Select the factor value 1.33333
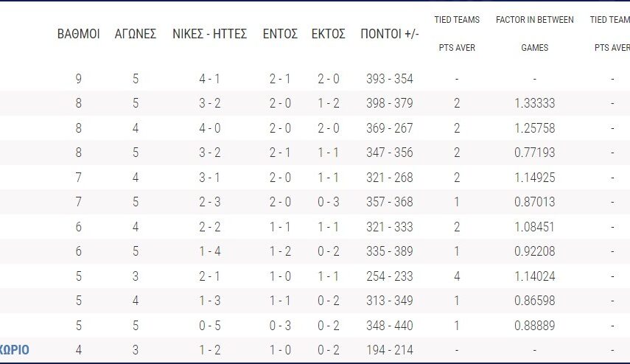The height and width of the screenshot is (364, 630). (x=534, y=104)
